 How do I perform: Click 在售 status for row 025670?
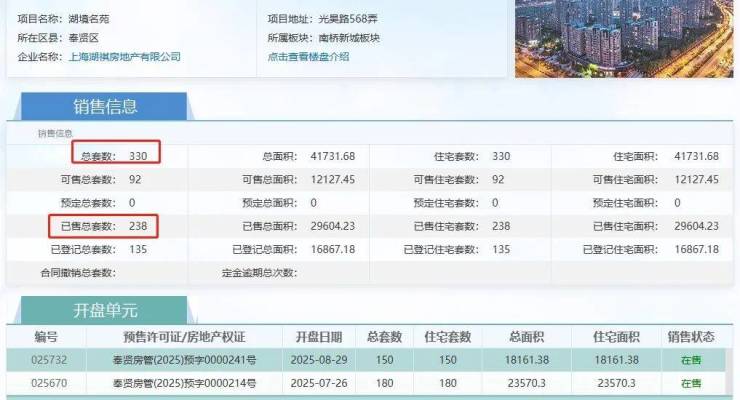(691, 382)
